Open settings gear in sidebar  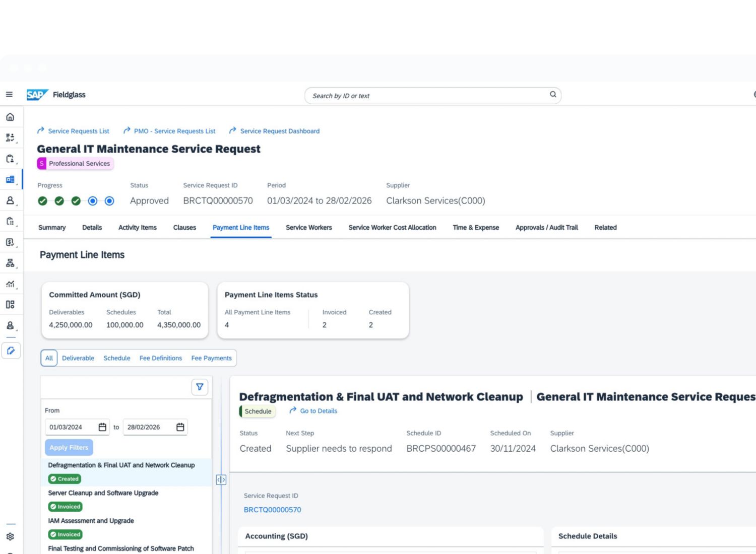tap(10, 537)
